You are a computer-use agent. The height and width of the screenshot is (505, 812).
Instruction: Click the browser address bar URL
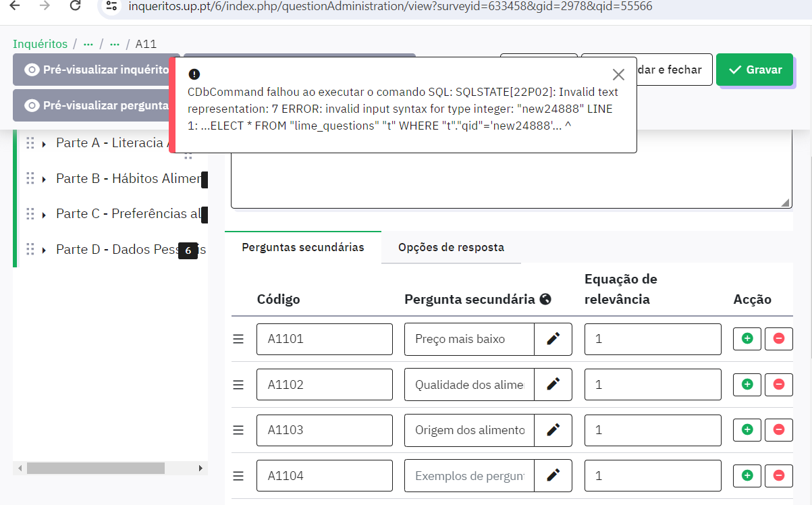click(391, 6)
